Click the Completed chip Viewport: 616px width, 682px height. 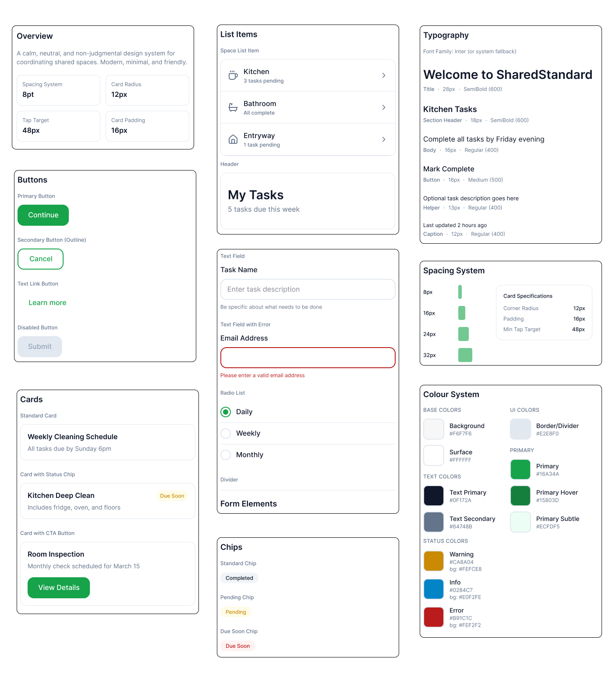(x=239, y=578)
